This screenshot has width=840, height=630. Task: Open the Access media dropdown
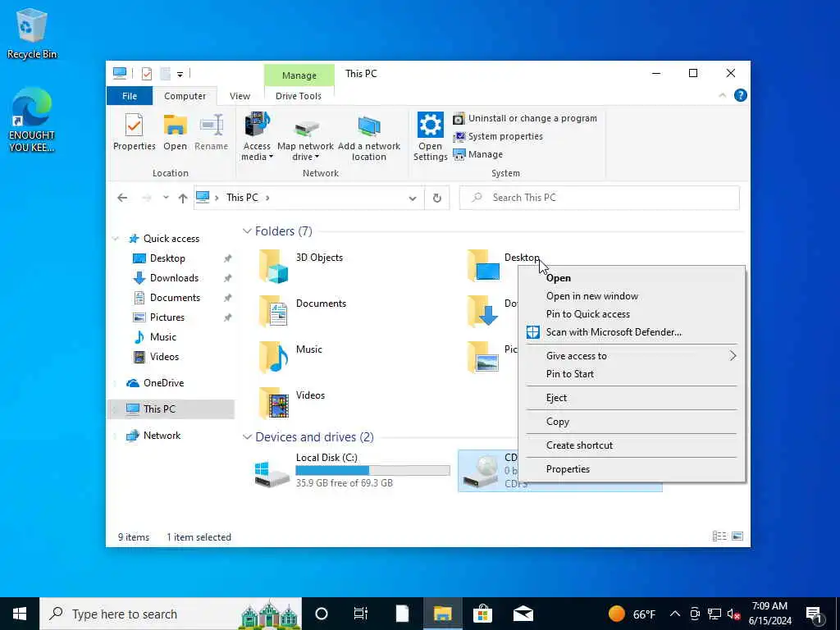(257, 137)
